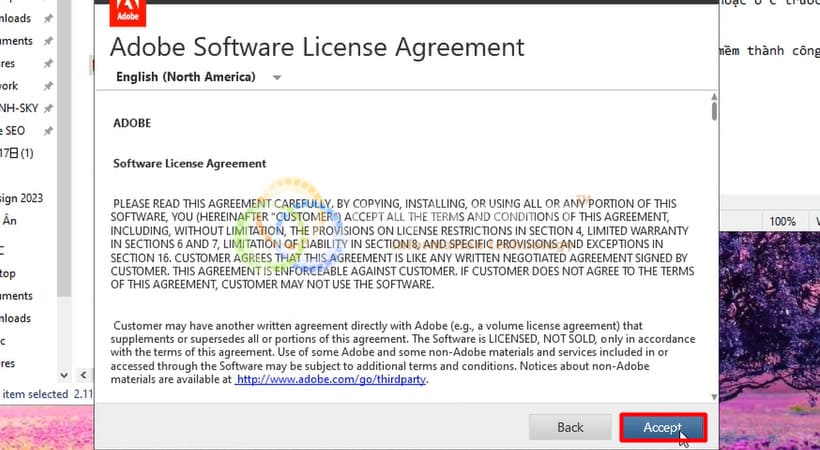The image size is (820, 450).
Task: Click the pin icon beside NH-SKY in Explorer
Action: [x=48, y=108]
